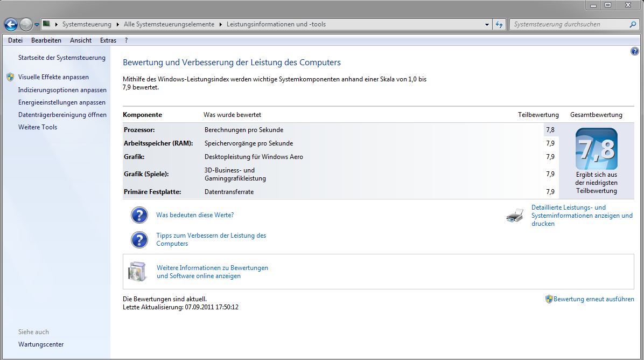Refresh the page using the address bar refresh icon
Viewport: 644px width, 360px height.
[x=499, y=25]
